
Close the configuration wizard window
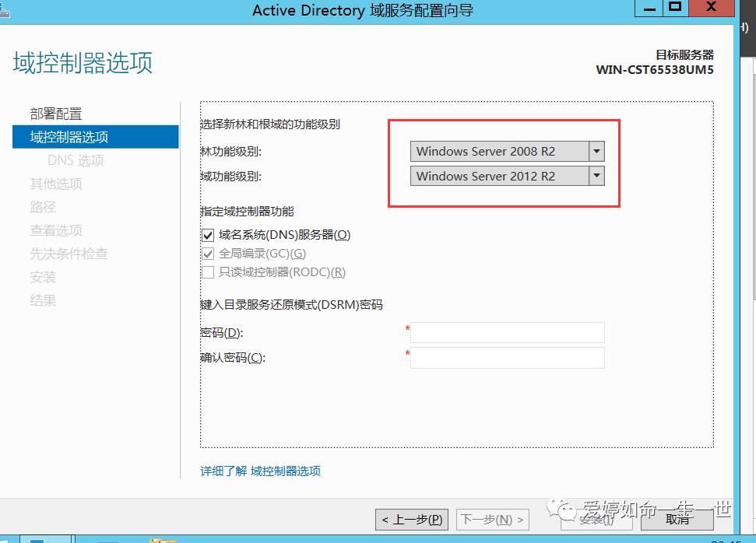tap(711, 8)
